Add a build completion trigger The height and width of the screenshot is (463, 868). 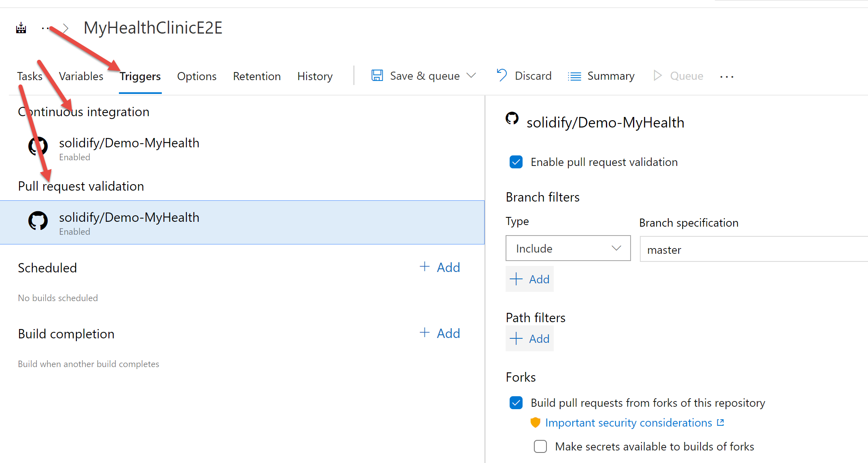(x=440, y=333)
